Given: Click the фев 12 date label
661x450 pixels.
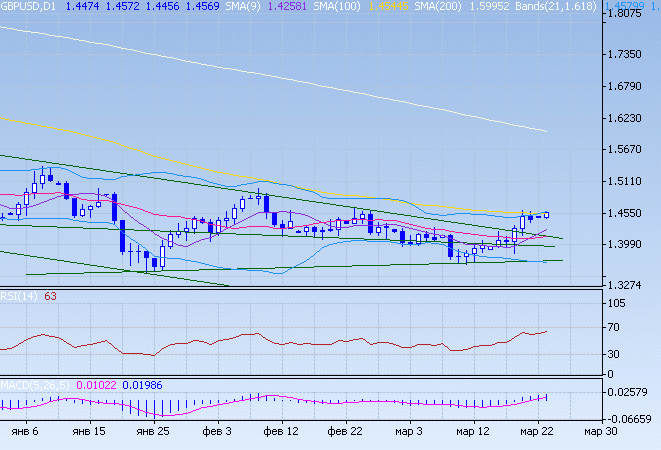Looking at the screenshot, I should coord(279,433).
